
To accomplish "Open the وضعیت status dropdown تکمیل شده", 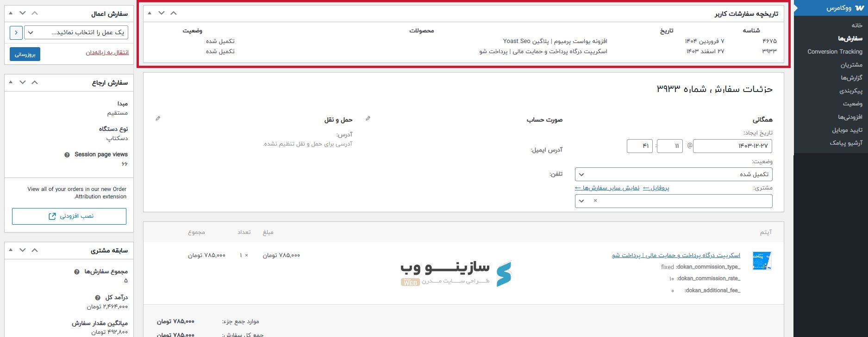I will [x=674, y=174].
